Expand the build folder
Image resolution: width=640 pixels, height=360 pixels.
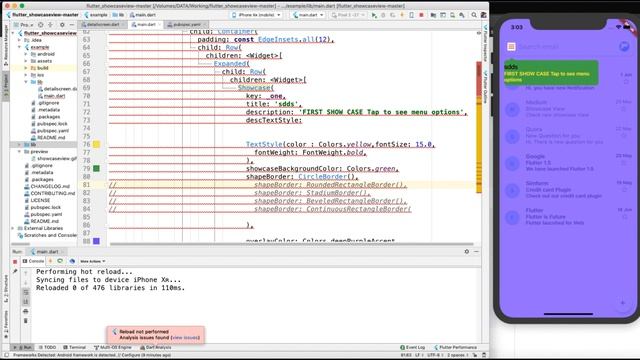tap(25, 68)
